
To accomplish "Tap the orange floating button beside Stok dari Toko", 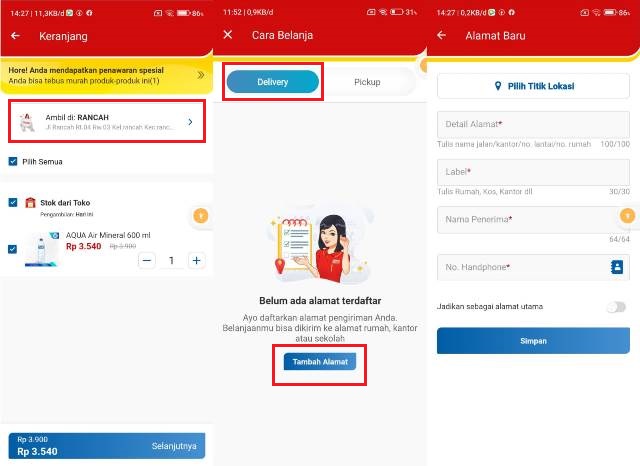I will (x=200, y=216).
